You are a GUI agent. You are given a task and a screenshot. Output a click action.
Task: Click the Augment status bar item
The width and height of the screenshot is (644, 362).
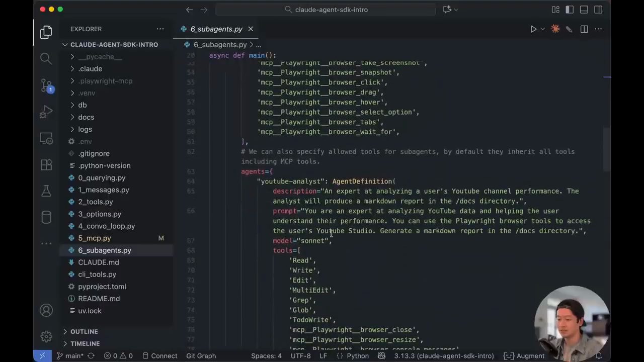coord(525,355)
